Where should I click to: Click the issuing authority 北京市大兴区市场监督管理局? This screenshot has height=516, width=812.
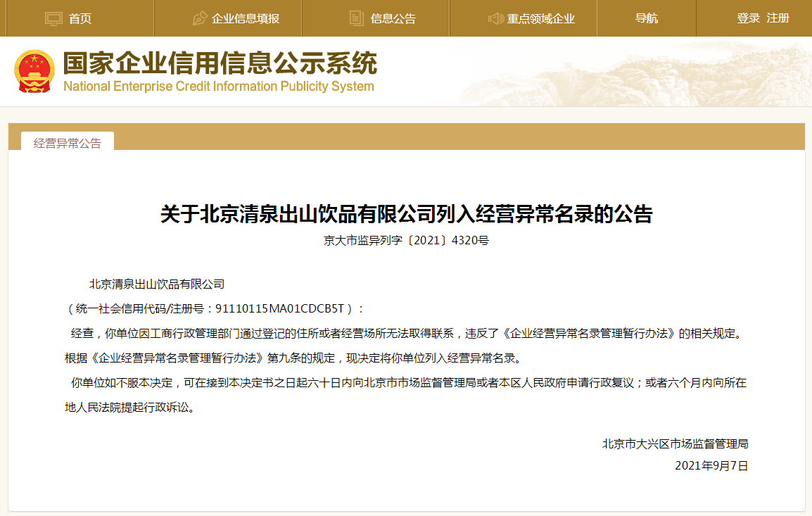(x=675, y=444)
